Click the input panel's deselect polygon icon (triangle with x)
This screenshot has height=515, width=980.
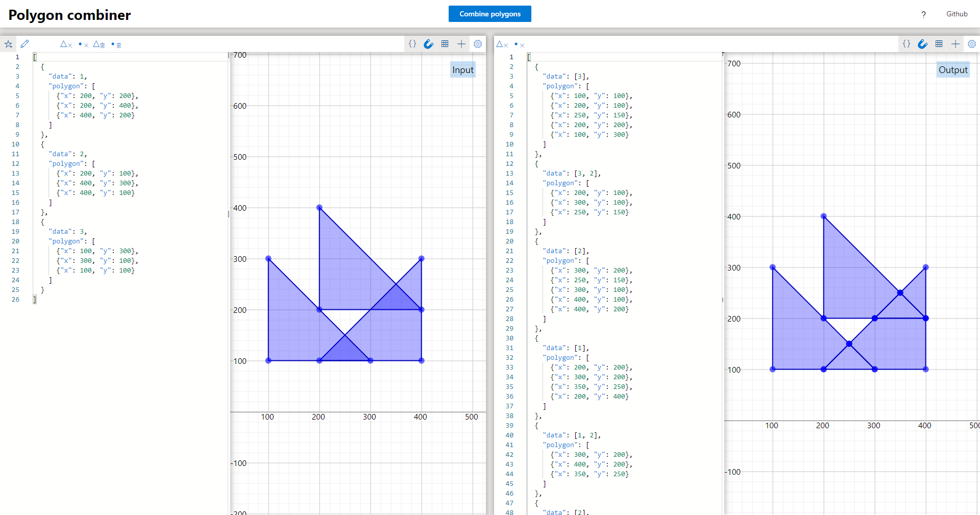pyautogui.click(x=66, y=44)
